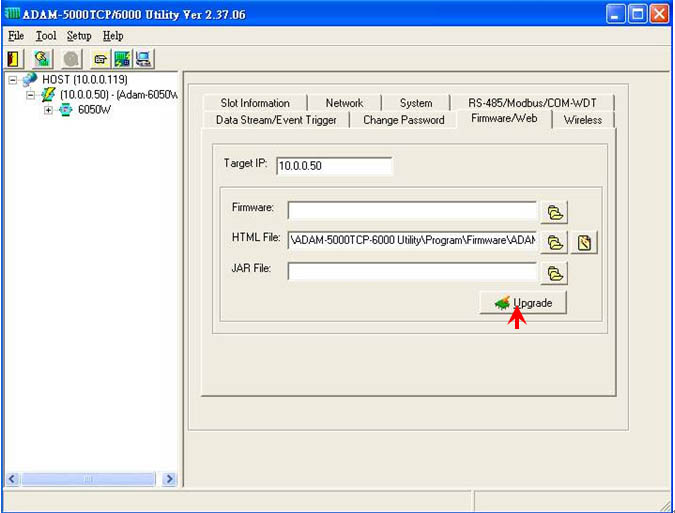Click the Upgrade button
The image size is (675, 513).
click(523, 303)
